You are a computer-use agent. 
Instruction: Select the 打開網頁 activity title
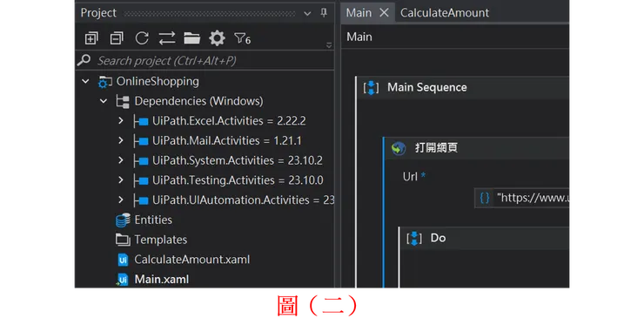point(436,147)
